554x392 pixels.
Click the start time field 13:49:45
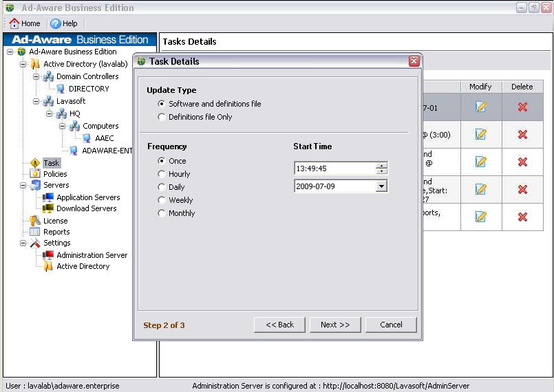point(335,168)
